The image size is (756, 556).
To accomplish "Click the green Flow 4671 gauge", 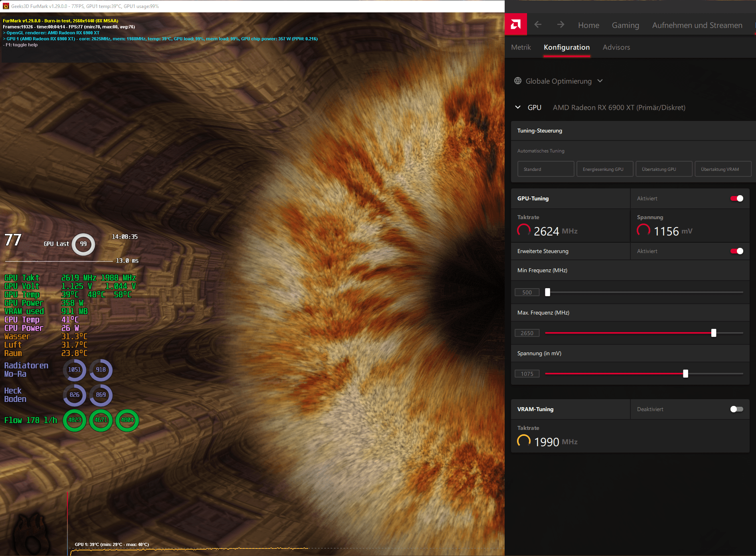I will pyautogui.click(x=101, y=420).
